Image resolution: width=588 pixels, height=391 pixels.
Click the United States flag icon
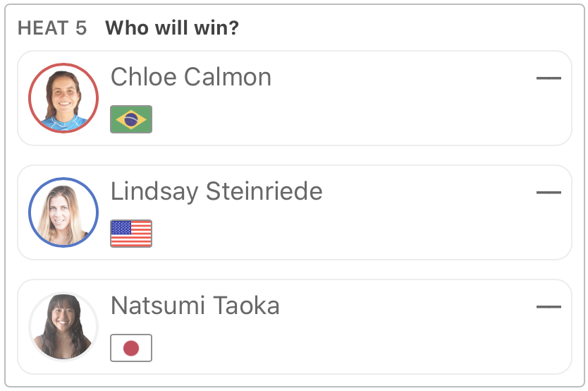tap(131, 234)
